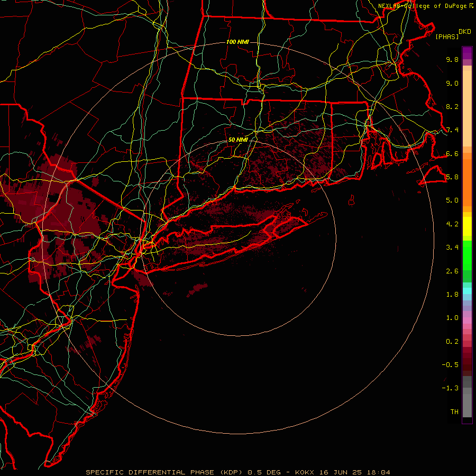This screenshot has width=476, height=476.
Task: Click the 100 NMI range ring label
Action: pos(237,42)
